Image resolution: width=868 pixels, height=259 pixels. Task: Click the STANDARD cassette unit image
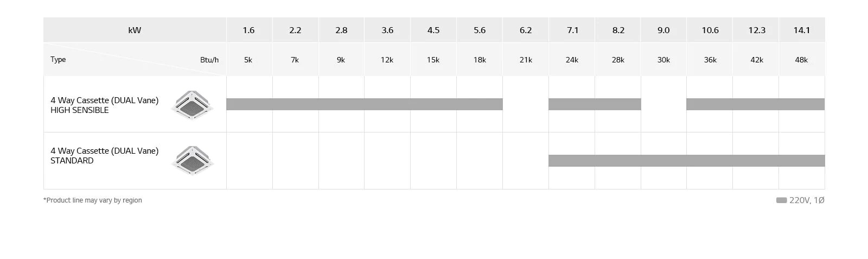pos(193,160)
